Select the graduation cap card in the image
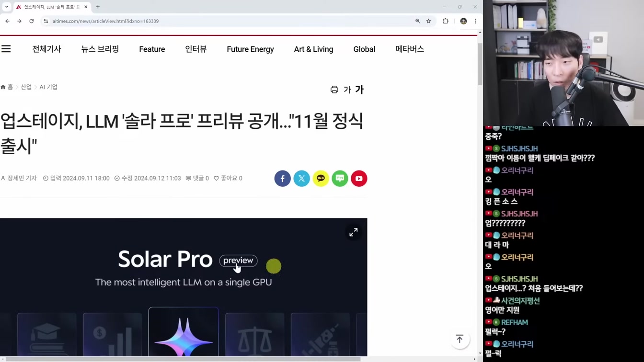This screenshot has height=362, width=644. coord(46,335)
